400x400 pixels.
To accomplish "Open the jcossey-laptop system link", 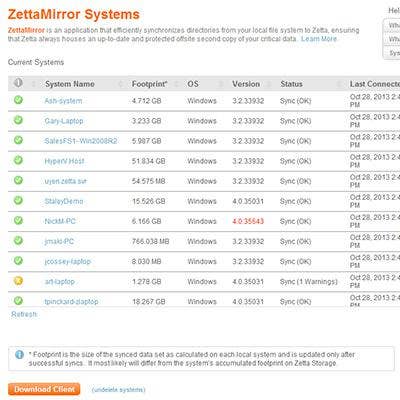I will pos(68,262).
